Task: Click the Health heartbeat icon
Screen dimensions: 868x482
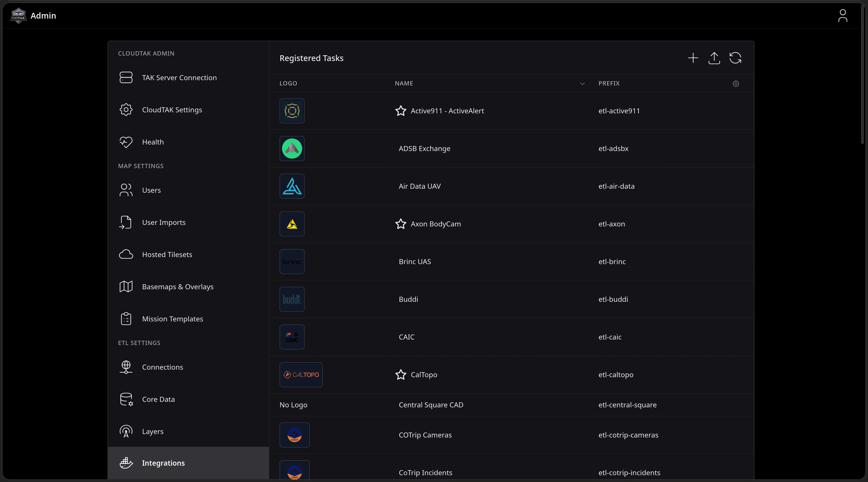Action: (x=126, y=142)
